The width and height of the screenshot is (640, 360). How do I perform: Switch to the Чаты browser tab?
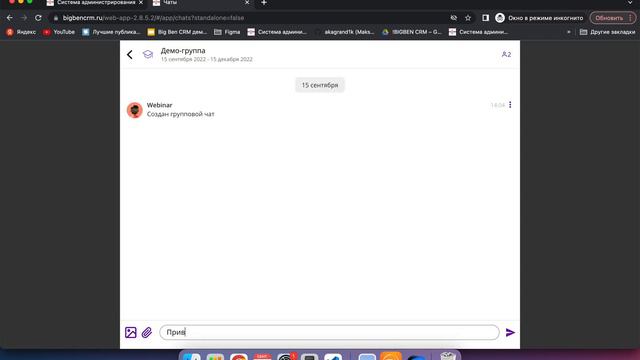200,3
